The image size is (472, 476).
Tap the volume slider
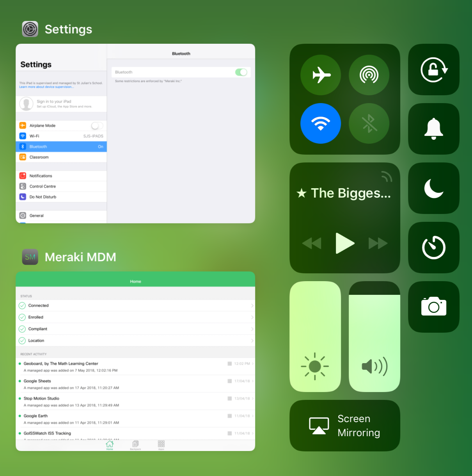pyautogui.click(x=374, y=337)
